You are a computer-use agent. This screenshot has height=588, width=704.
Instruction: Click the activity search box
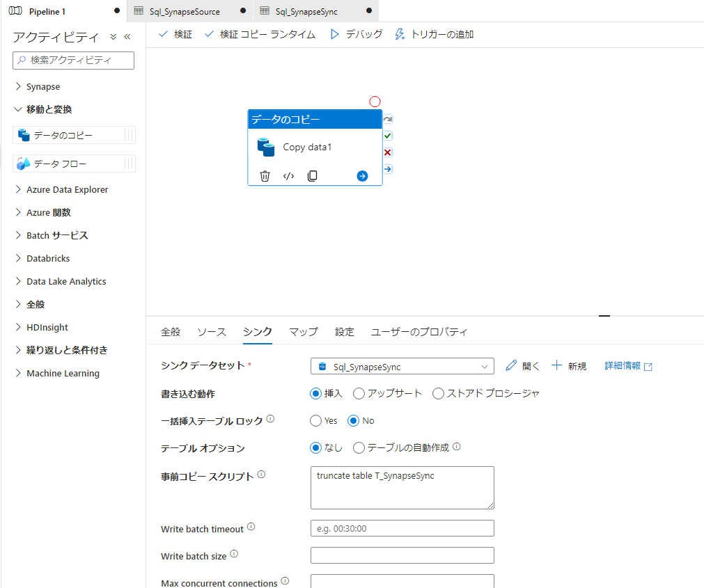point(74,61)
